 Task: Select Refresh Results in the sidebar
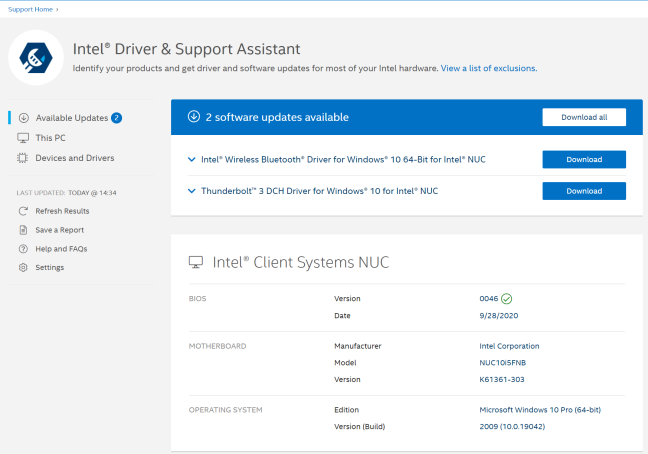(x=62, y=211)
